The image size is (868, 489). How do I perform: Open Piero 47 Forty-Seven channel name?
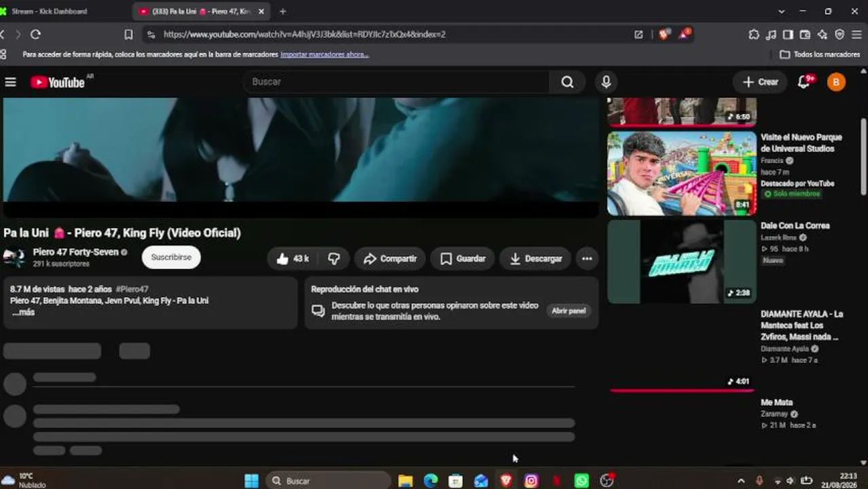75,252
